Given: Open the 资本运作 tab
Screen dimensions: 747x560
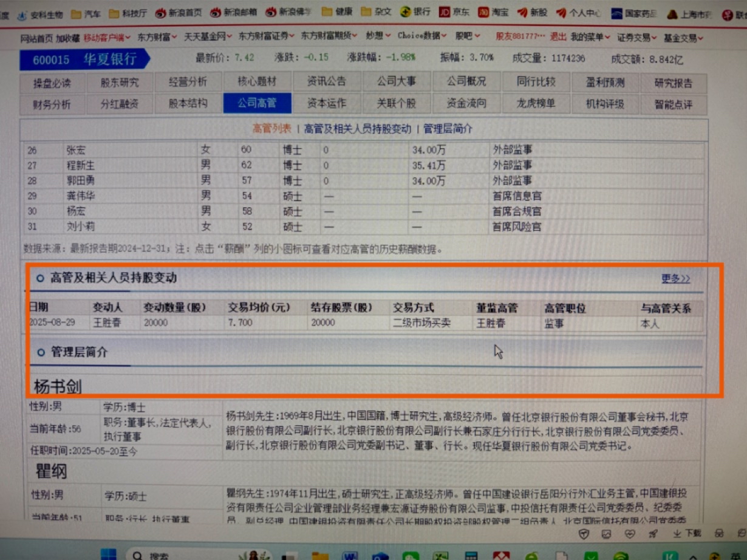Looking at the screenshot, I should [x=327, y=103].
